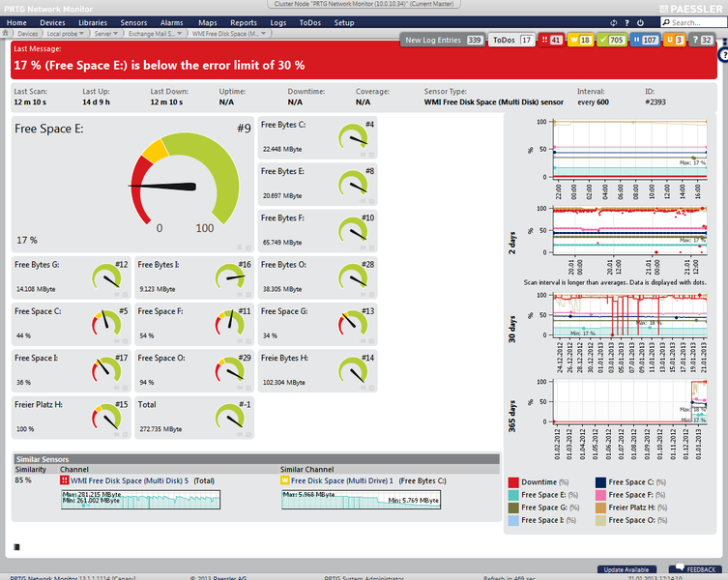Open the Devices menu

click(52, 23)
